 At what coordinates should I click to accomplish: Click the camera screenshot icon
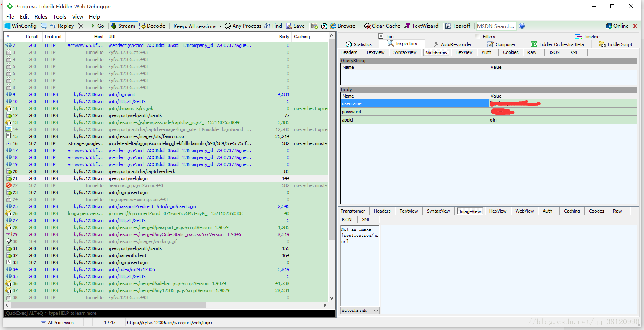[315, 26]
